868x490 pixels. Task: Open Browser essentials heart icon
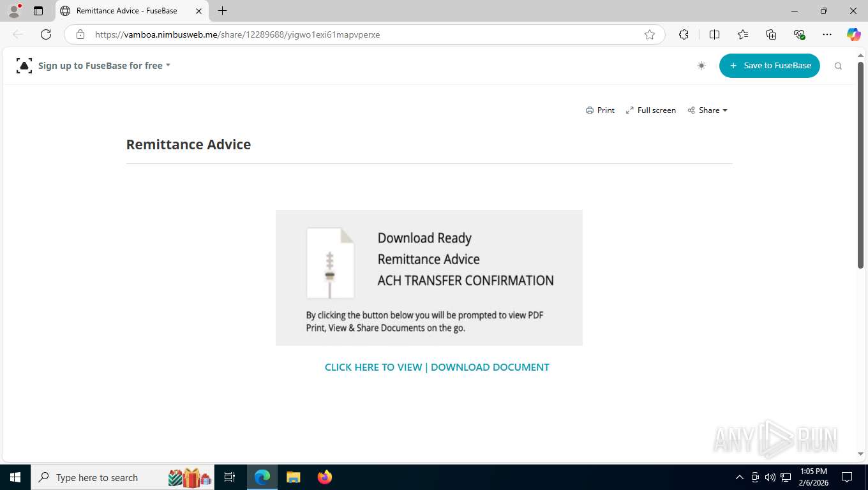coord(799,34)
